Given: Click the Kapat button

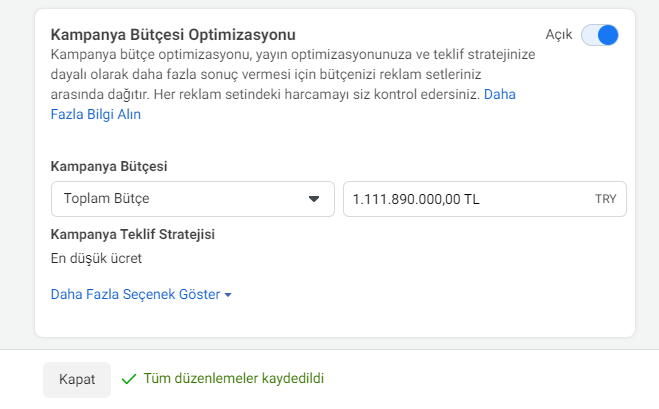Looking at the screenshot, I should (77, 380).
